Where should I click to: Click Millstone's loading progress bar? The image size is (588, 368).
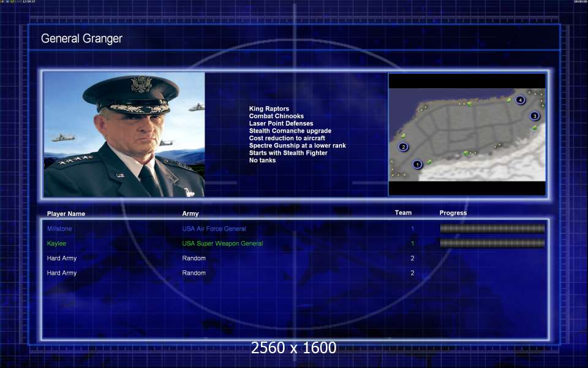[492, 229]
